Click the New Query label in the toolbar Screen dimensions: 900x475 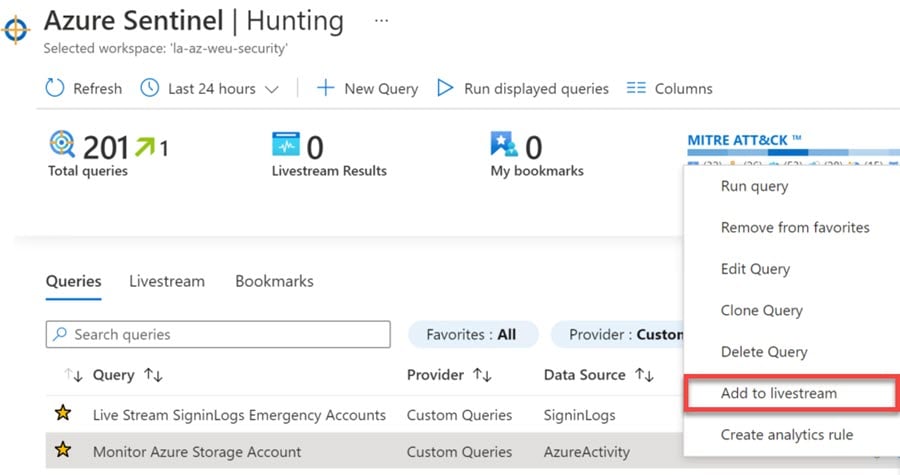click(381, 89)
